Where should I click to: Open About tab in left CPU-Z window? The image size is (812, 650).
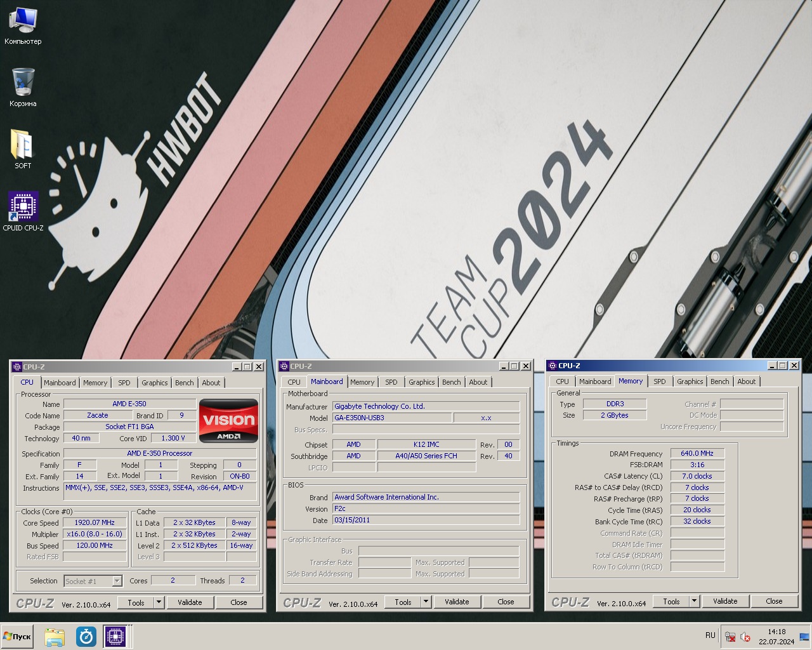211,383
